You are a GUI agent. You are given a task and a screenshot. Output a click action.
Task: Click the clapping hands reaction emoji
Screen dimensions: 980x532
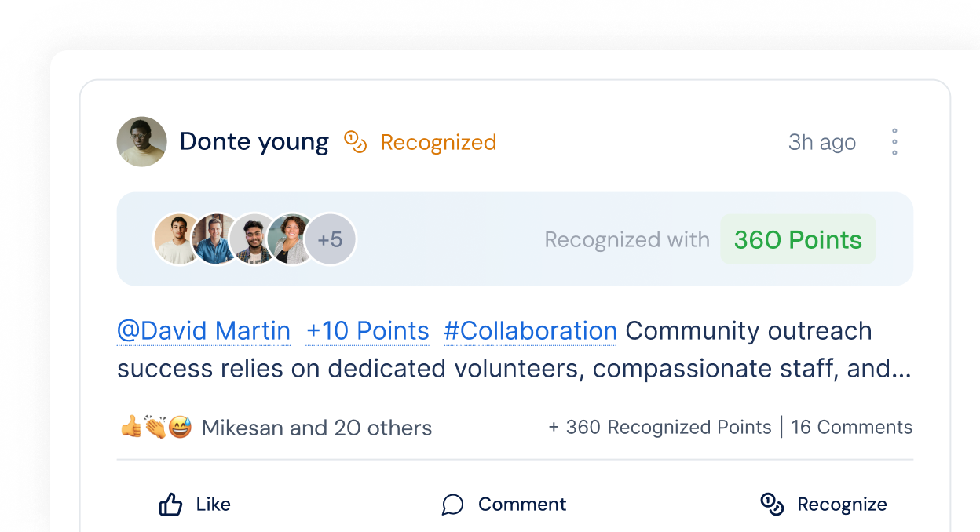pyautogui.click(x=155, y=428)
